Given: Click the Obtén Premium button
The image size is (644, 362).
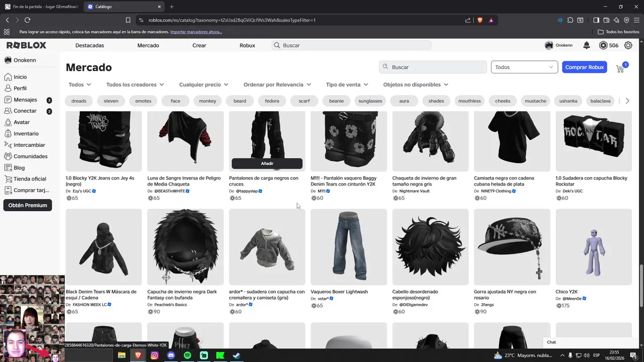Looking at the screenshot, I should click(28, 205).
